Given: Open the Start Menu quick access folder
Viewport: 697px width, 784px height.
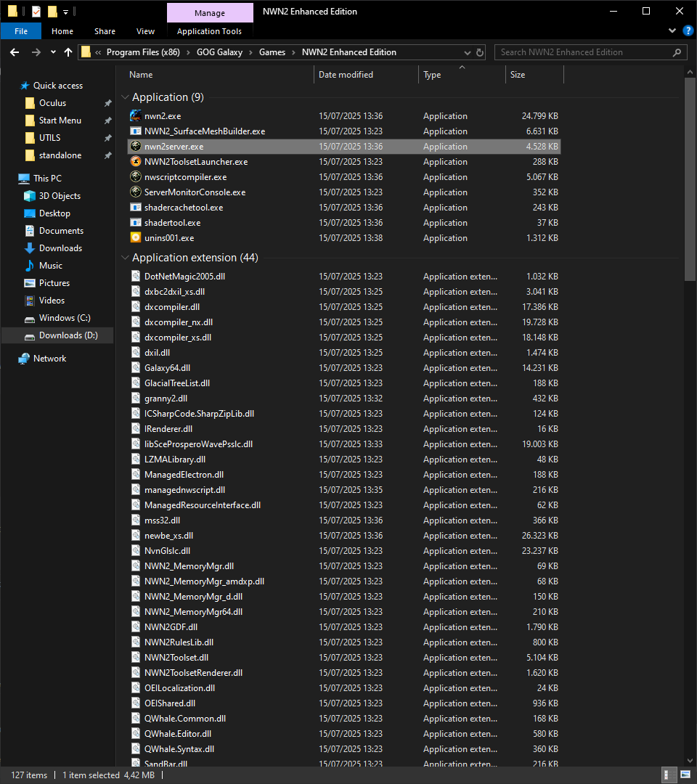Looking at the screenshot, I should click(60, 121).
